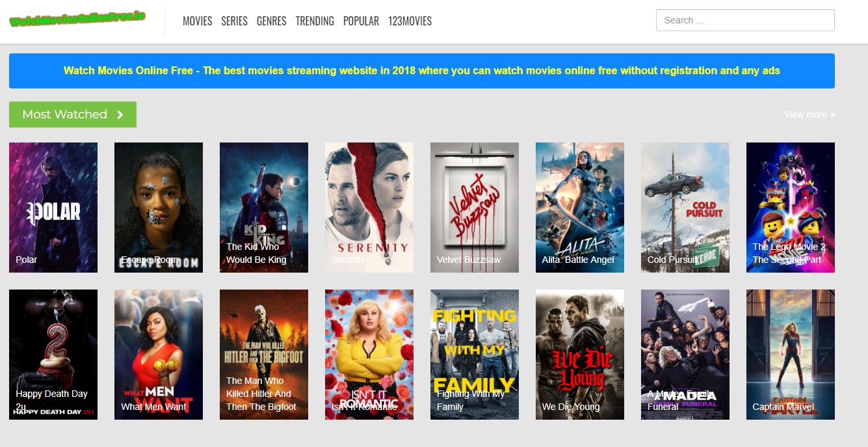Choose the Velvet Buzzsaw poster

coord(475,207)
